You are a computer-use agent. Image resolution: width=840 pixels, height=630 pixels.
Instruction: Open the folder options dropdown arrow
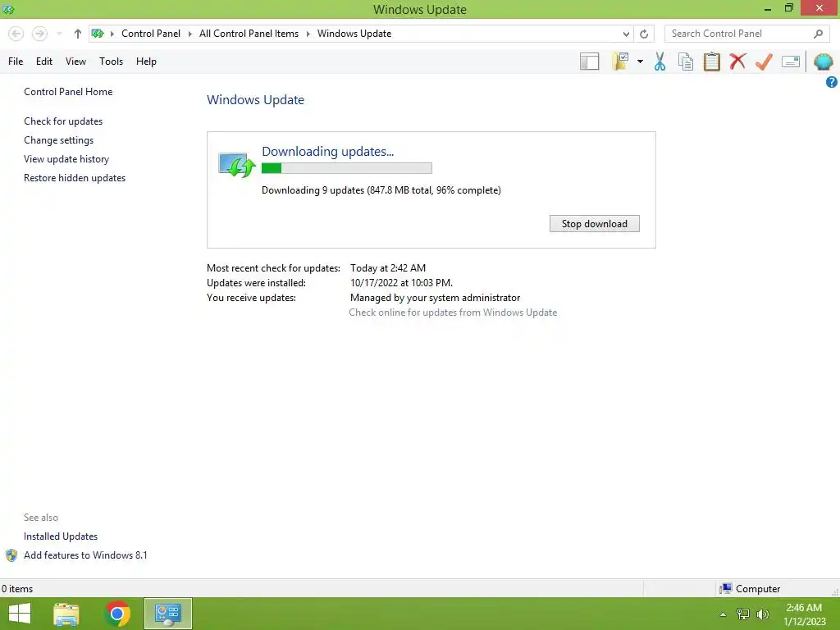640,62
